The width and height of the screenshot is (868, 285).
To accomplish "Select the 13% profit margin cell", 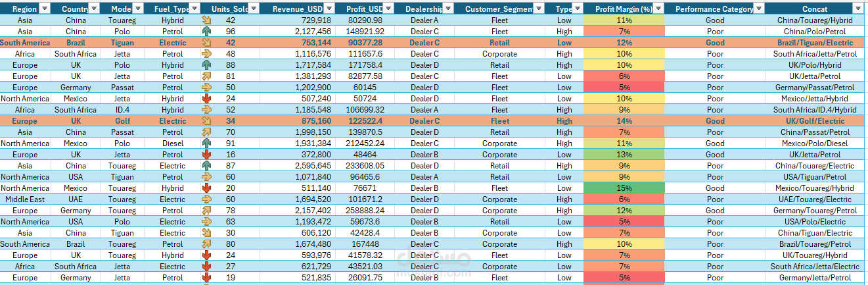I will pos(624,155).
